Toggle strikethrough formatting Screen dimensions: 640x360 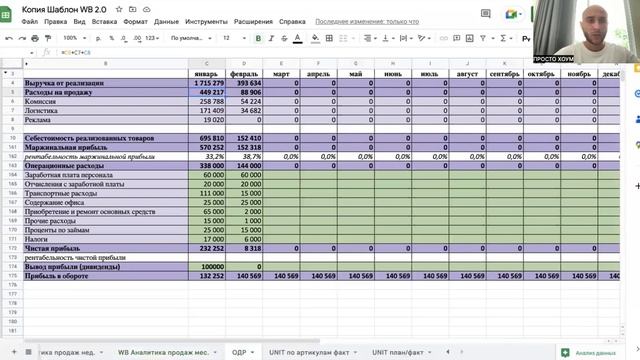click(284, 38)
